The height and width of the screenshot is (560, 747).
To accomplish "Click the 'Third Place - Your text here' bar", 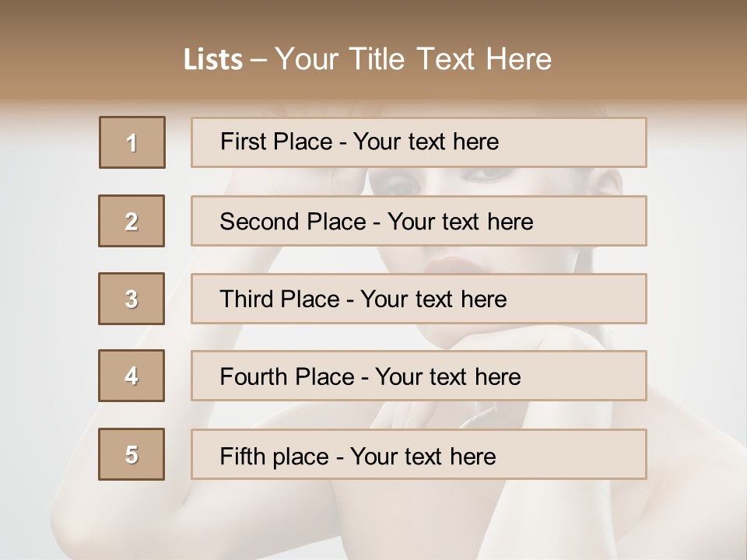I will point(419,299).
